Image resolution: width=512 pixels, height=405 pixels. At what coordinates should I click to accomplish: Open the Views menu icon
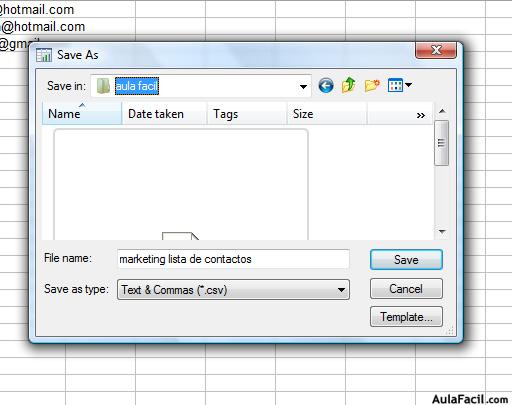click(x=395, y=85)
